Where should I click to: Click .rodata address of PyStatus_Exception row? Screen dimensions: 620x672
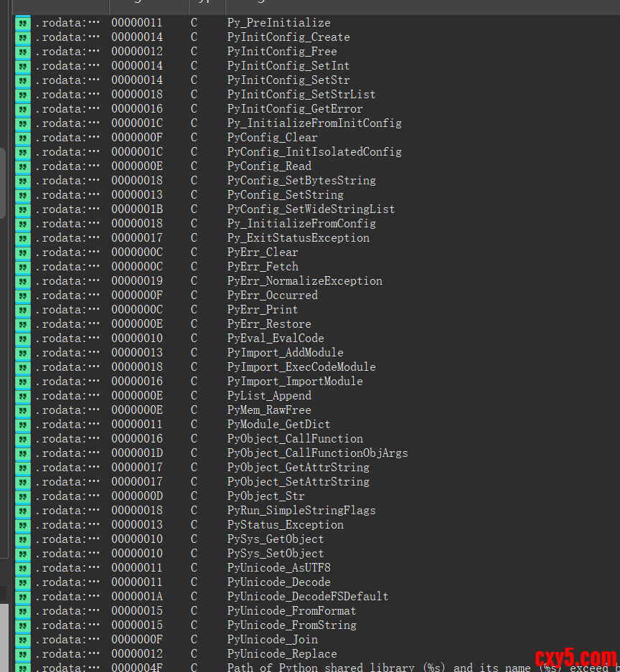(67, 525)
